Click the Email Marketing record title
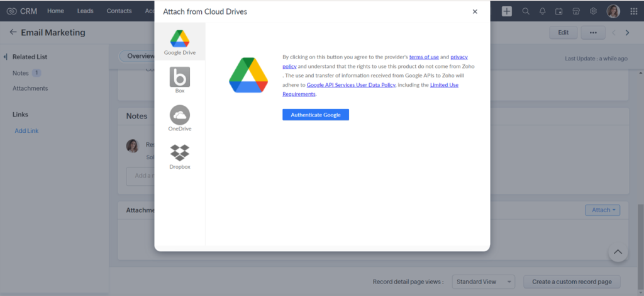 [x=53, y=33]
